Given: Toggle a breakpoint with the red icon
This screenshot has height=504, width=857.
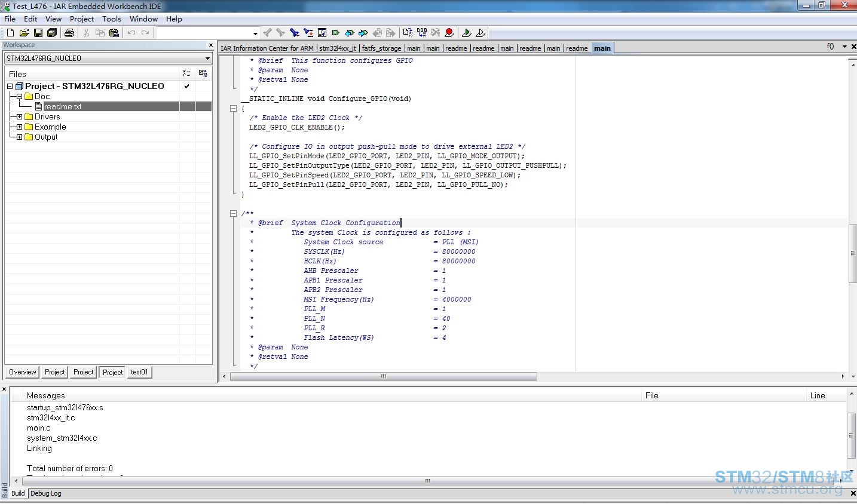Looking at the screenshot, I should tap(449, 33).
